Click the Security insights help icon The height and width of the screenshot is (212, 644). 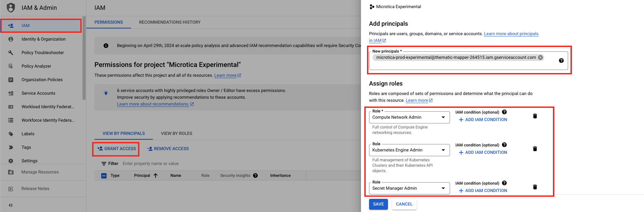coord(255,175)
